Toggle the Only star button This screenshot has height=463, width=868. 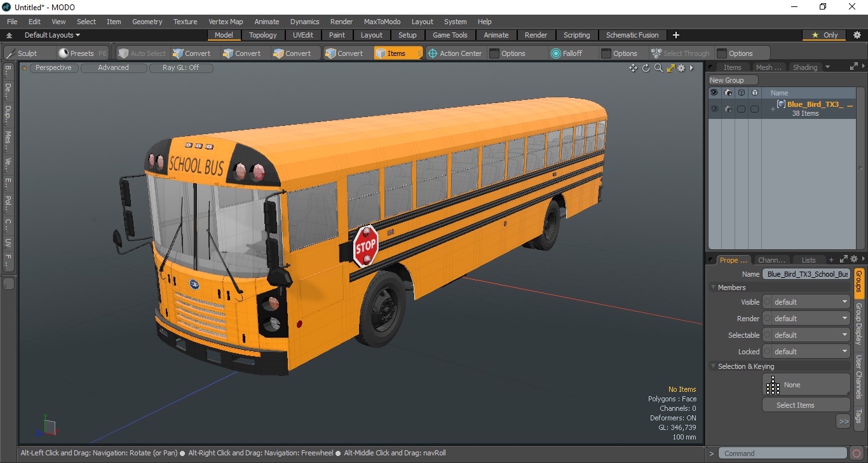click(x=825, y=35)
